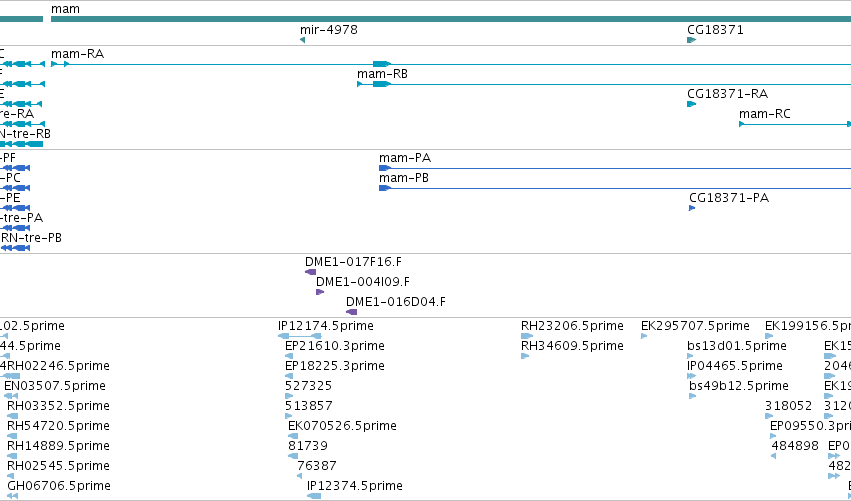This screenshot has height=501, width=851.
Task: Click the RH54720.5prime EST glyph
Action: pos(12,436)
